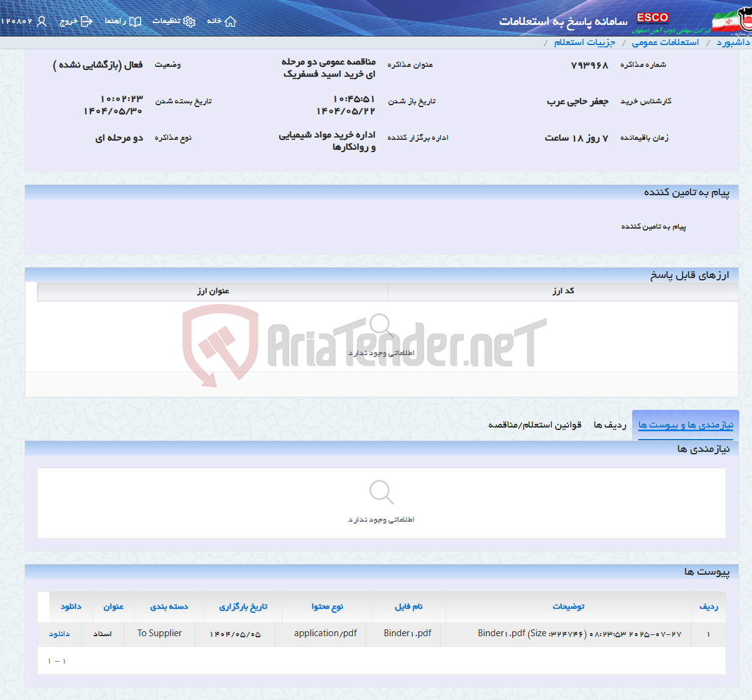The height and width of the screenshot is (700, 752).
Task: Click the ESCO logo
Action: tap(652, 18)
